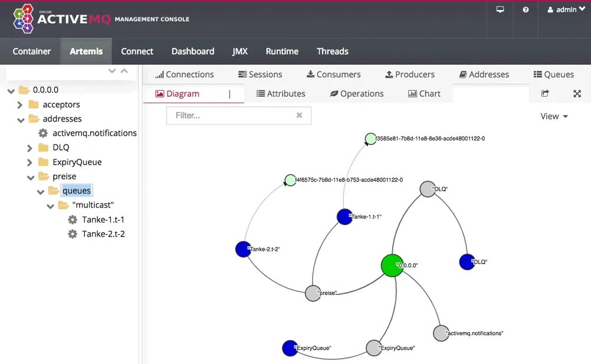This screenshot has height=364, width=591.
Task: Collapse the "multicast" folder
Action: click(51, 206)
